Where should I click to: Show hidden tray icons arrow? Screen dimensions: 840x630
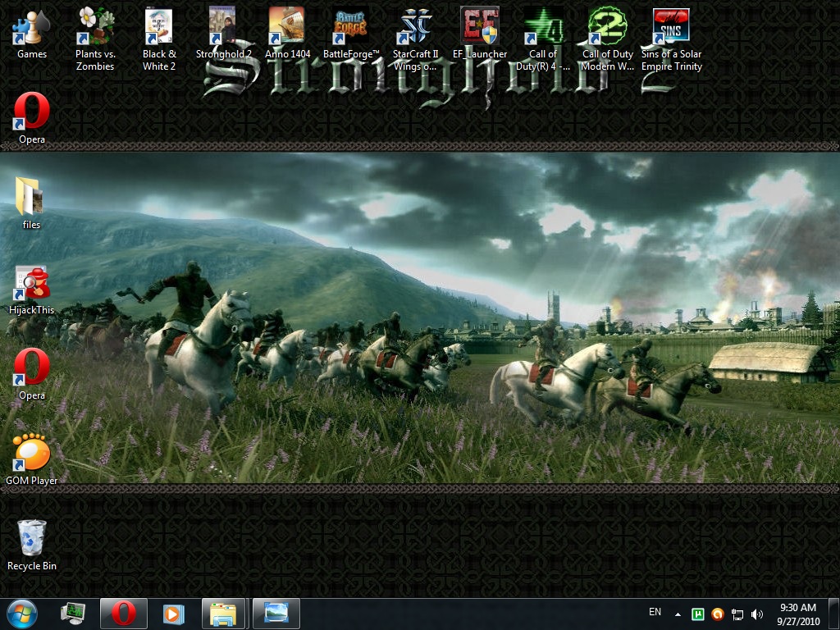coord(678,614)
